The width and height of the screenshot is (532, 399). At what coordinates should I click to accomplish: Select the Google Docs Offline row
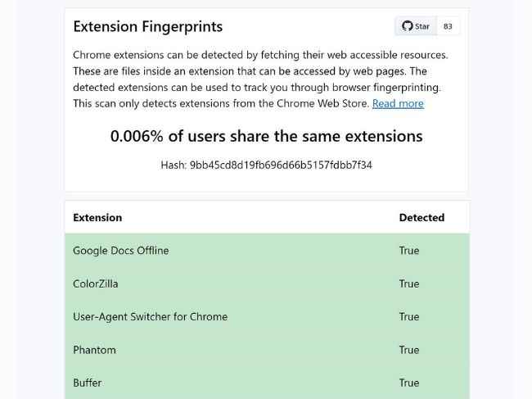coord(268,250)
